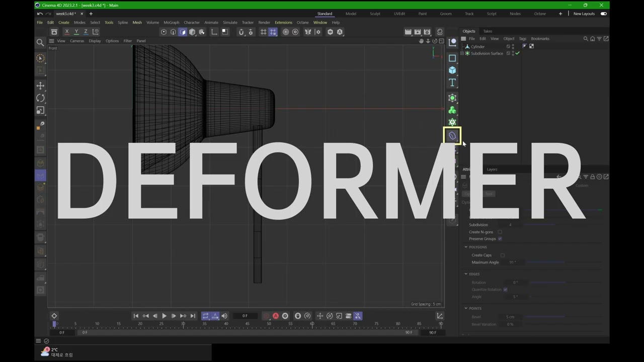Open the Rectangle spline palette icon
This screenshot has height=362, width=644.
tap(452, 58)
